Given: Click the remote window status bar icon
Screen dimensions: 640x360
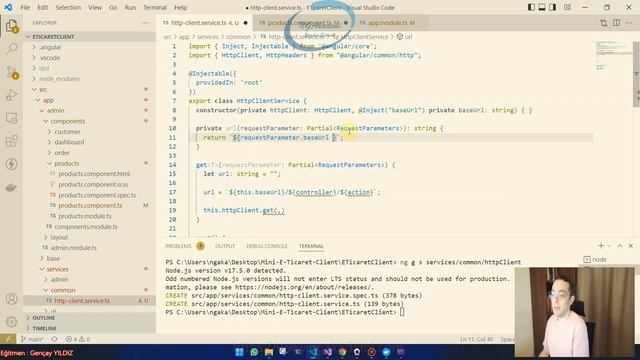Looking at the screenshot, I should click(8, 339).
